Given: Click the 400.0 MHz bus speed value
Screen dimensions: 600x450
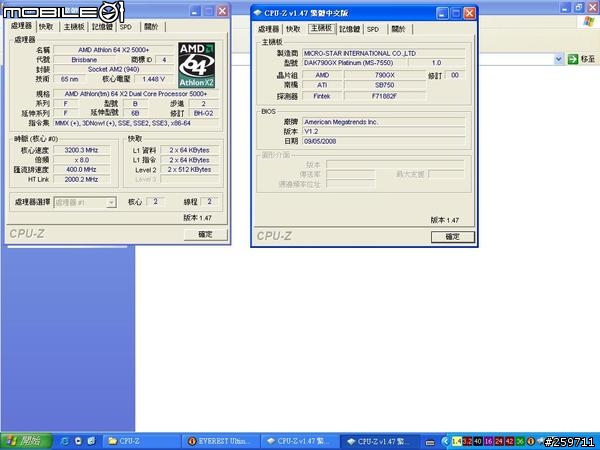Looking at the screenshot, I should pyautogui.click(x=82, y=170).
